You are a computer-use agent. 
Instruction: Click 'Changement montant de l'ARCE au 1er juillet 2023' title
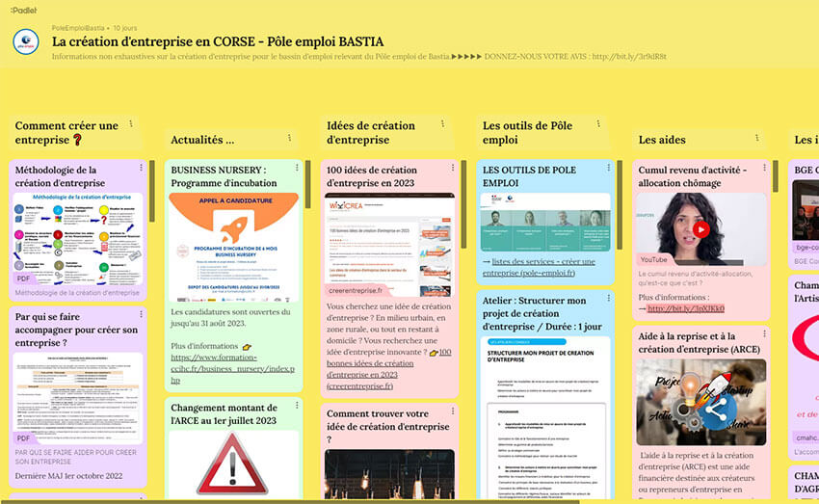pyautogui.click(x=224, y=414)
